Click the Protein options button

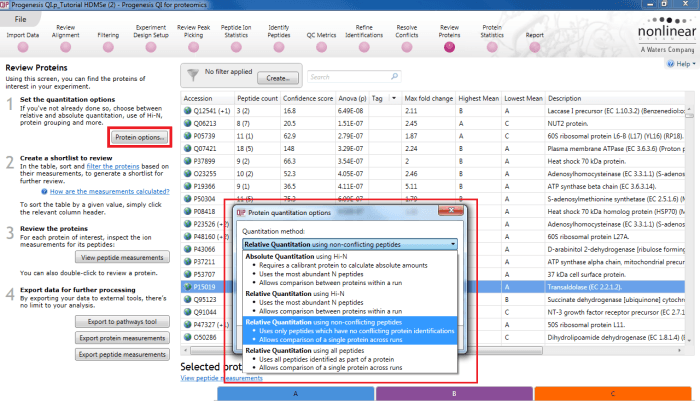coord(140,137)
